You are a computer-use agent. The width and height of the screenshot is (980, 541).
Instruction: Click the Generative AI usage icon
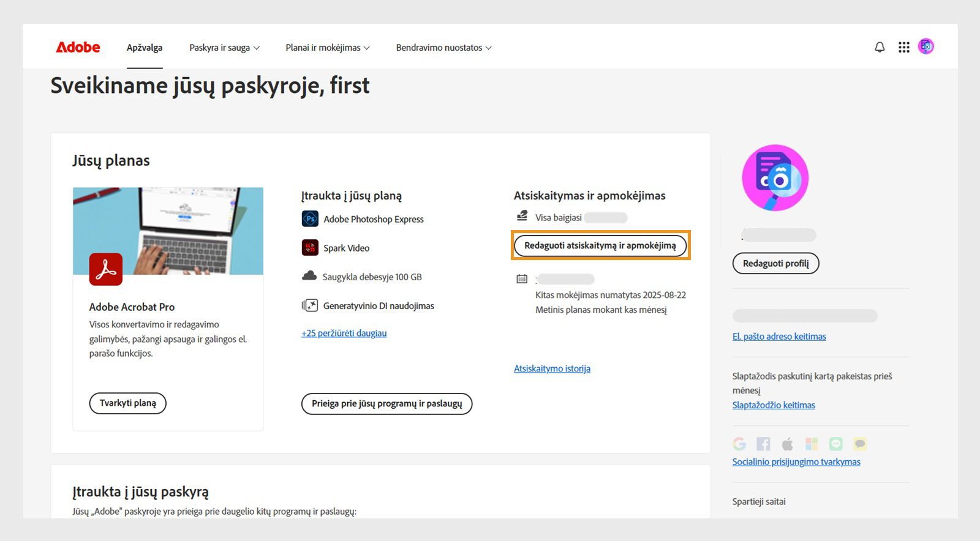(x=310, y=305)
